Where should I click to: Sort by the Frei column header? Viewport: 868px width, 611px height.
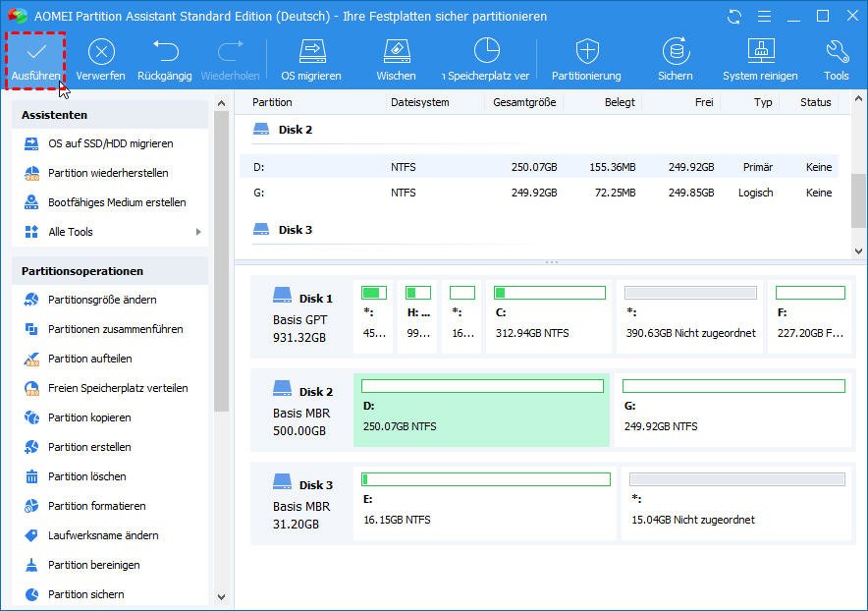coord(704,102)
